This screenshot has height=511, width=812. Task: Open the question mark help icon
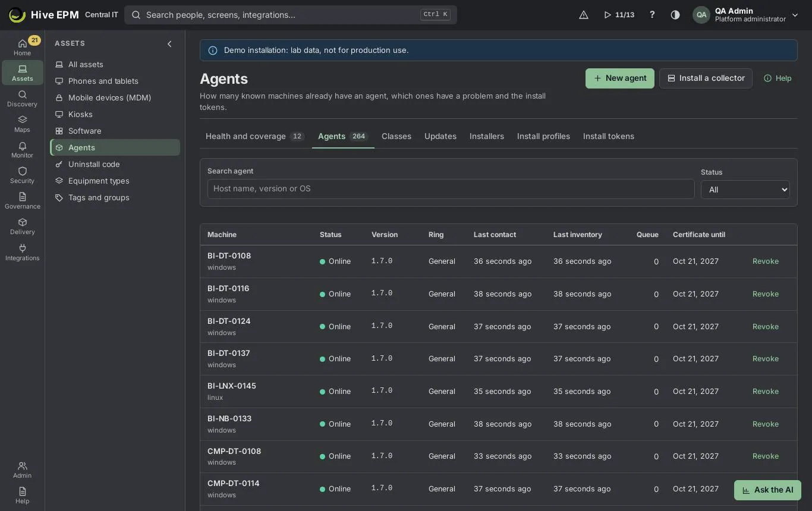point(652,15)
